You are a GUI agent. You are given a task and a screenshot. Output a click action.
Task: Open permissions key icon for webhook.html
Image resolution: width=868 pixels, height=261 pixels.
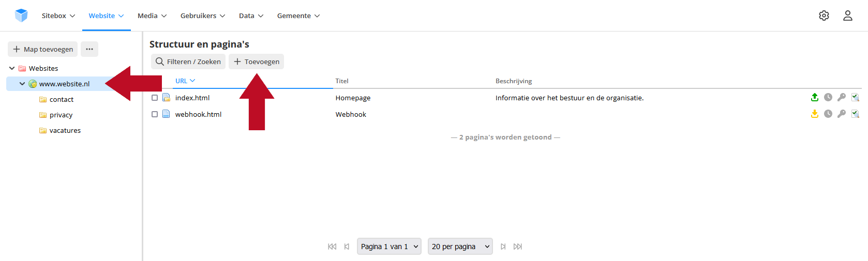tap(842, 114)
